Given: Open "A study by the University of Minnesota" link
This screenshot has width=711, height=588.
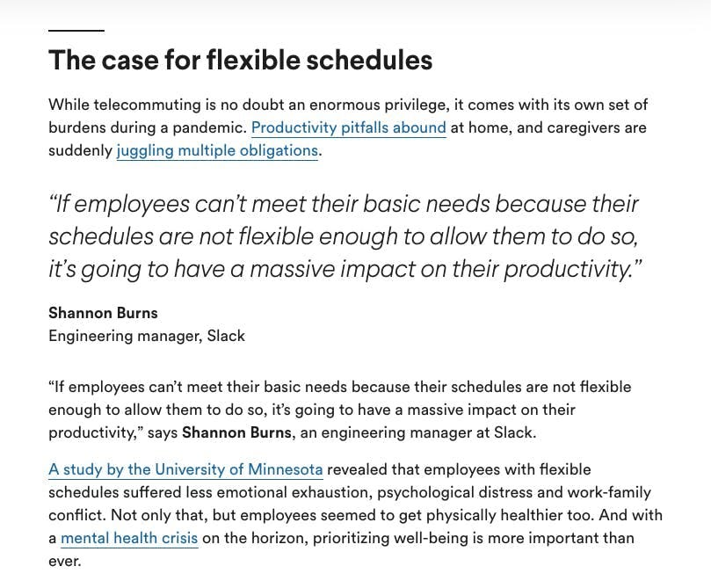Looking at the screenshot, I should 186,469.
